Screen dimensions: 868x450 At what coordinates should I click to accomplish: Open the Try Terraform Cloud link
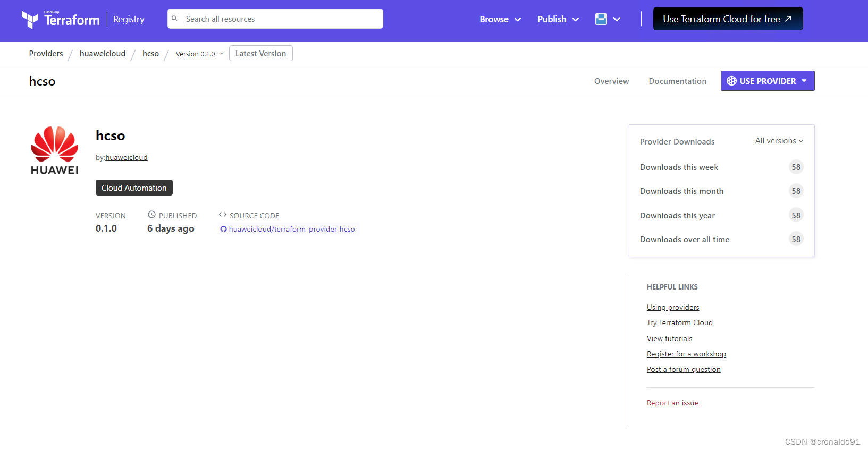[680, 322]
